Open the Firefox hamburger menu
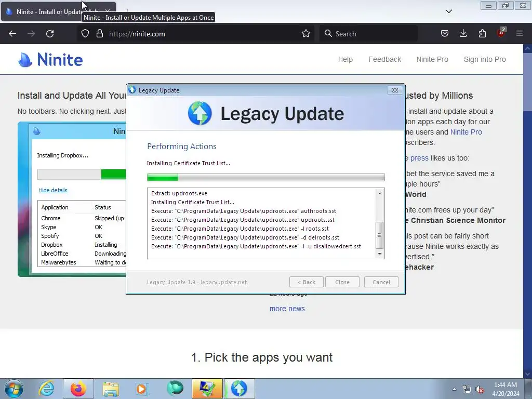The height and width of the screenshot is (399, 532). pos(520,34)
